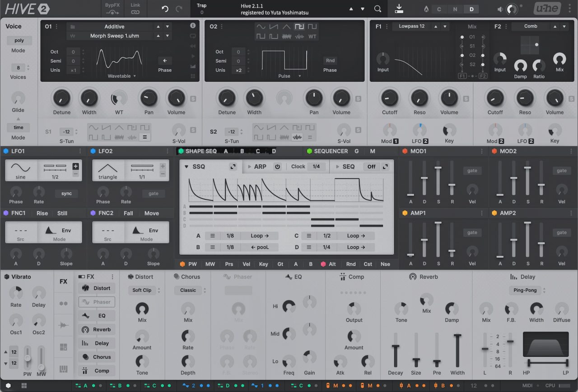Open the preset search magnifier
The image size is (578, 392).
[x=378, y=9]
